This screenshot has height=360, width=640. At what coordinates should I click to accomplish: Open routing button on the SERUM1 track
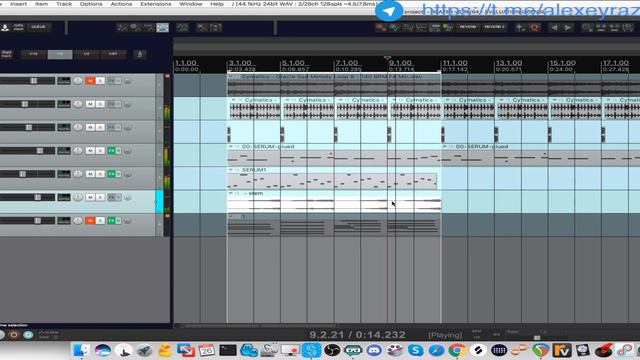pos(64,174)
